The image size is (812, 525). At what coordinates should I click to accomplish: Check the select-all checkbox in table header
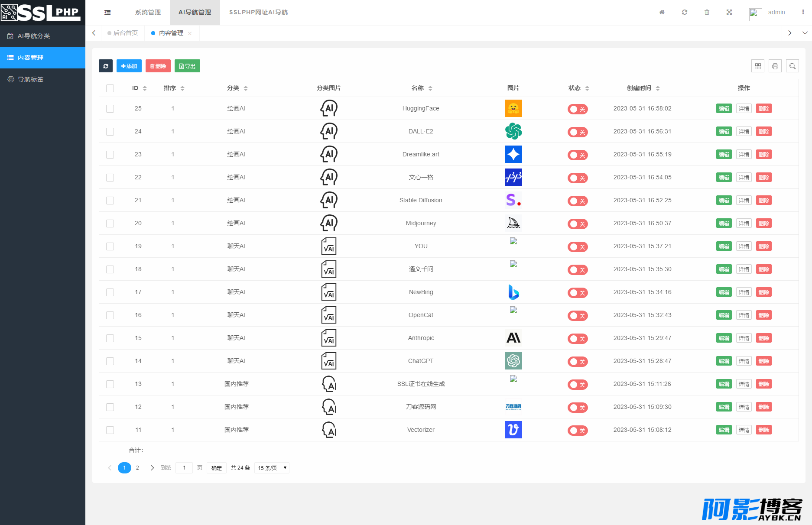point(110,88)
